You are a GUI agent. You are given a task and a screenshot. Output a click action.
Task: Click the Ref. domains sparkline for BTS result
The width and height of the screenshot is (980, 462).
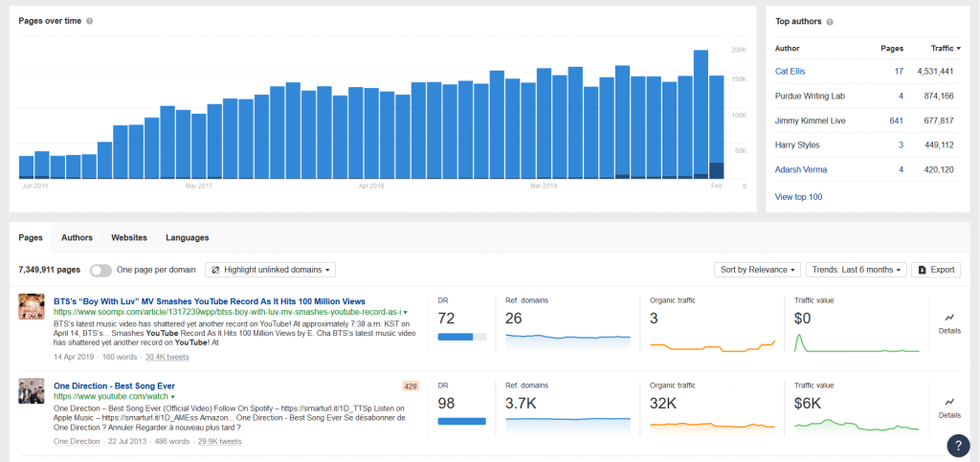(x=568, y=343)
